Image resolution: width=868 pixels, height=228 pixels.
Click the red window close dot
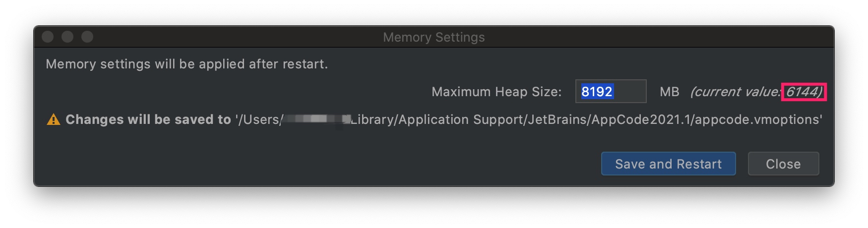(48, 37)
